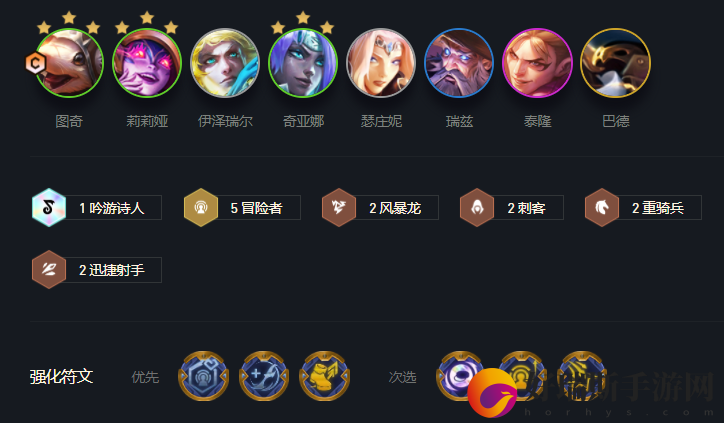This screenshot has height=423, width=724.
Task: Select the 冒险者 gold trait icon
Action: [201, 208]
